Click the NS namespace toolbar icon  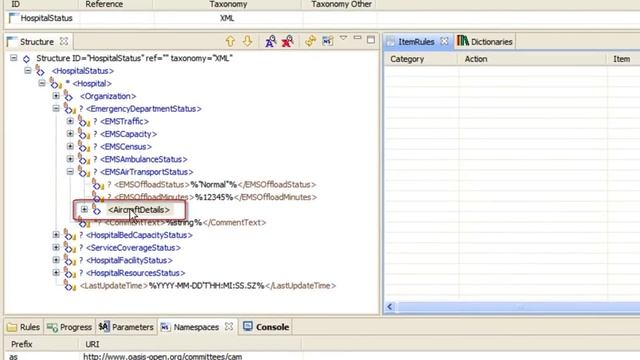(328, 41)
